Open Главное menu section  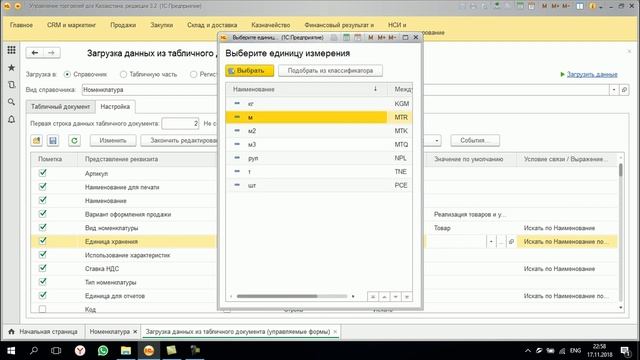click(21, 25)
